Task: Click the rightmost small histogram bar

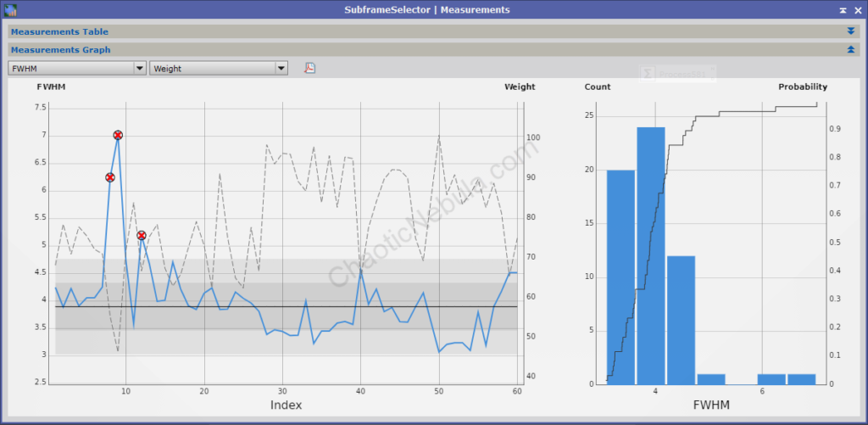Action: [x=801, y=379]
